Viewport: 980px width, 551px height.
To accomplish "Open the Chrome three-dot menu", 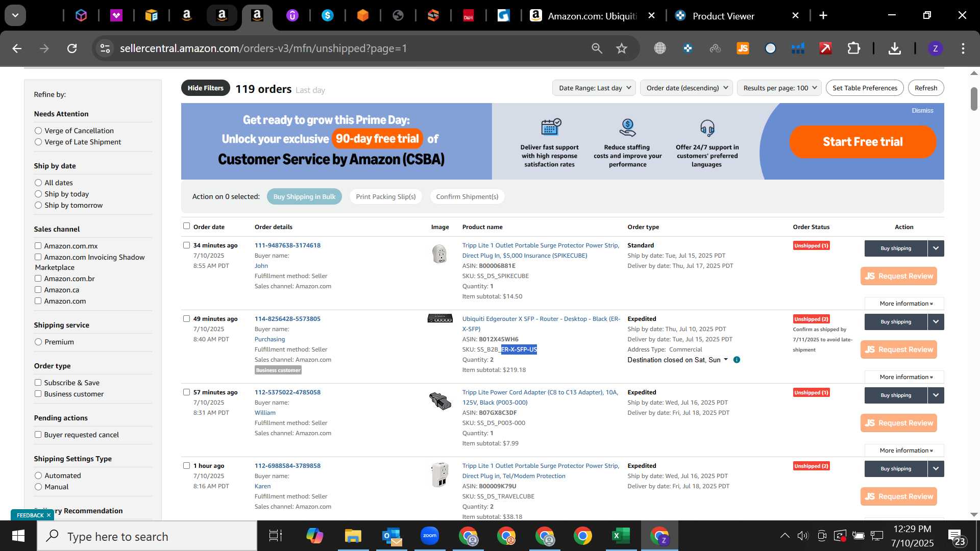I will coord(963,48).
